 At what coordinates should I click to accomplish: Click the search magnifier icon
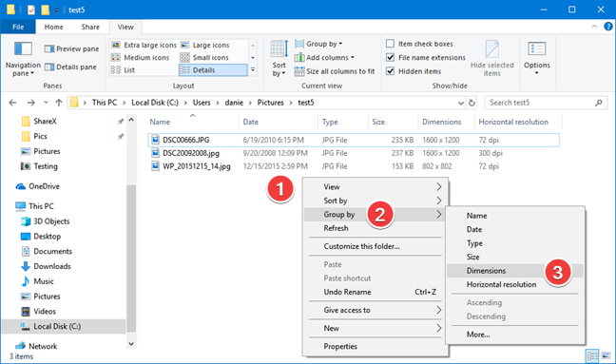click(598, 103)
